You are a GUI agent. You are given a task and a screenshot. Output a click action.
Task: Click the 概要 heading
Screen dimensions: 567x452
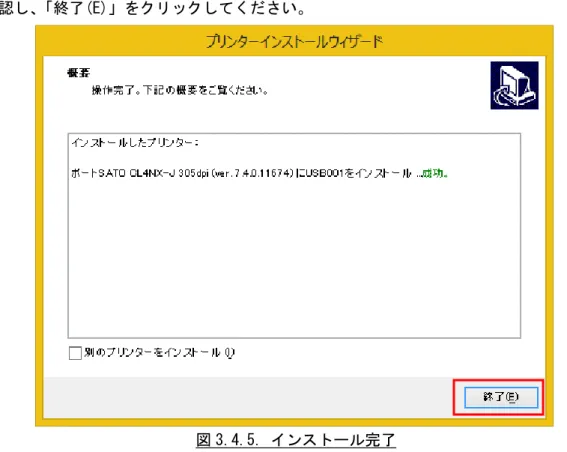[78, 73]
